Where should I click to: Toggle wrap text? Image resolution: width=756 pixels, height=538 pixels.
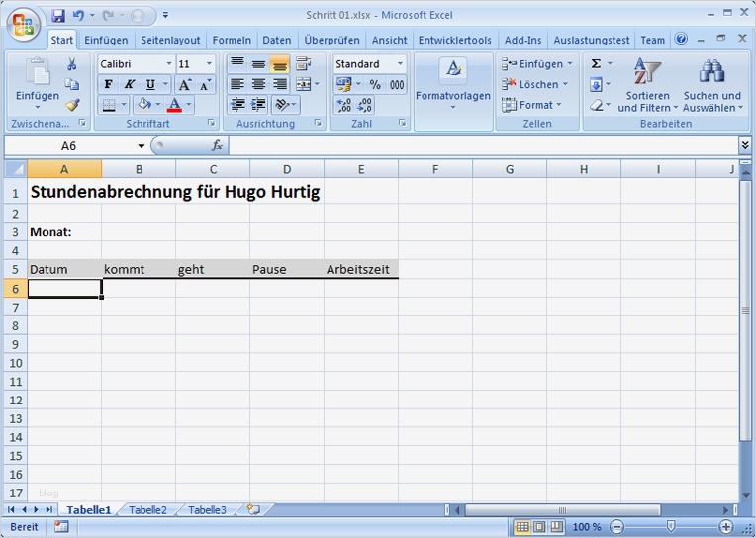pyautogui.click(x=303, y=63)
